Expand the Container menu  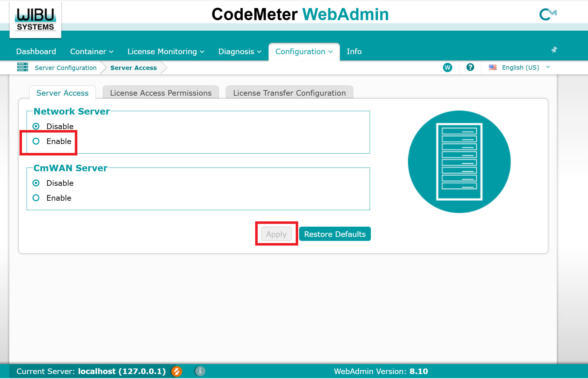point(92,51)
